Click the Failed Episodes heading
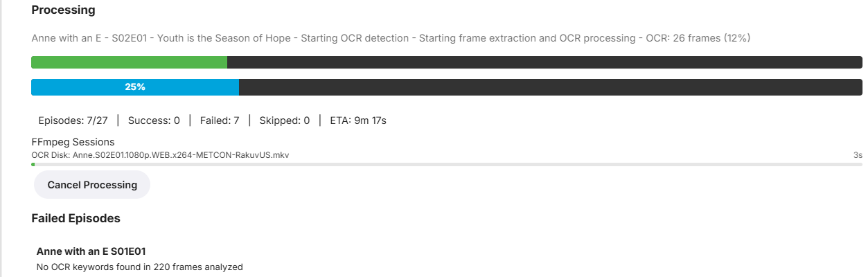The image size is (868, 277). 76,218
